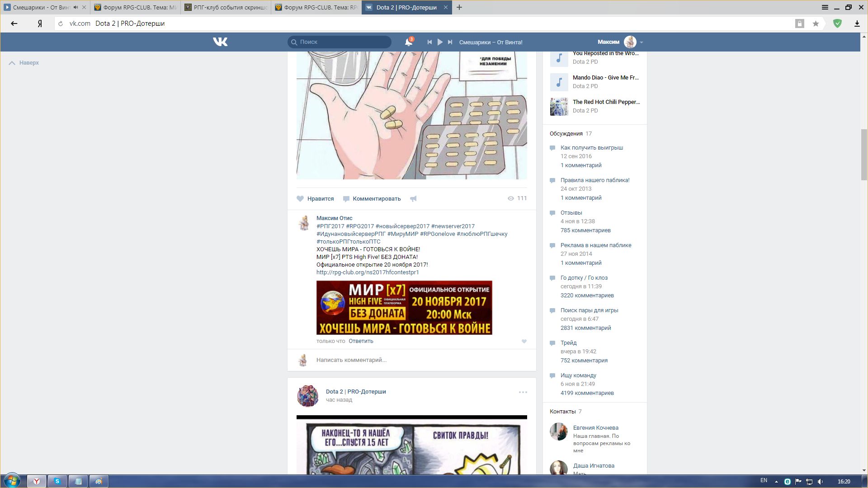The height and width of the screenshot is (488, 868).
Task: Open the Обсуждения section header
Action: click(x=566, y=134)
